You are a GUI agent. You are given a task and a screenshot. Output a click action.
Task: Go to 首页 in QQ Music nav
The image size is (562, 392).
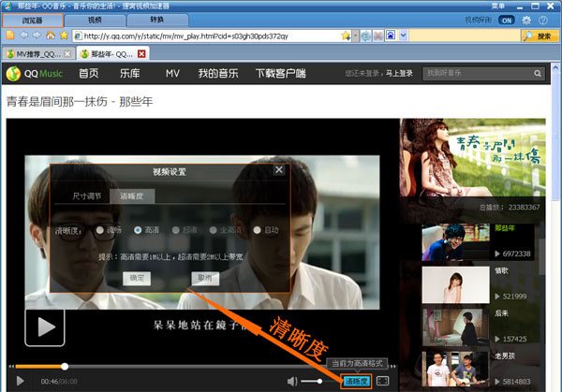coord(89,73)
